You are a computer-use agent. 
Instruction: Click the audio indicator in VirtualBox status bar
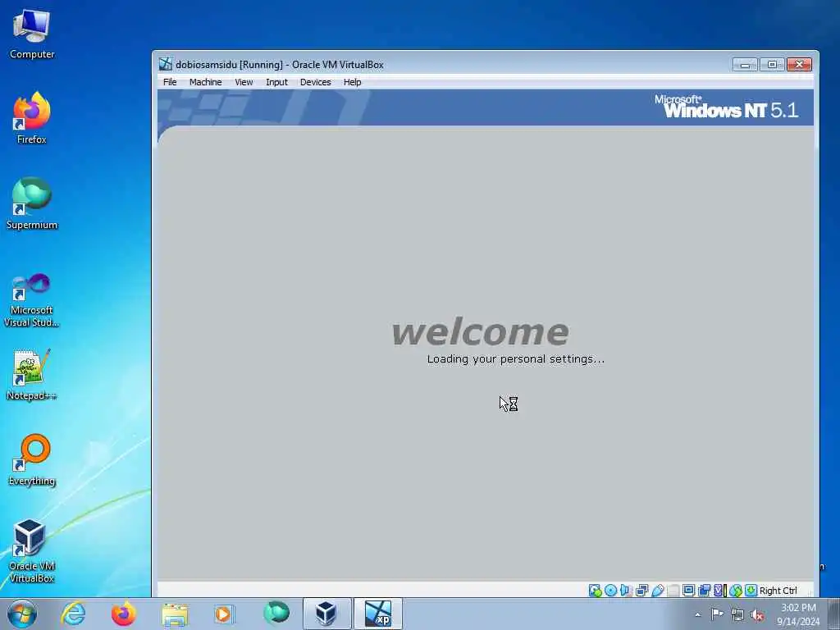click(626, 591)
